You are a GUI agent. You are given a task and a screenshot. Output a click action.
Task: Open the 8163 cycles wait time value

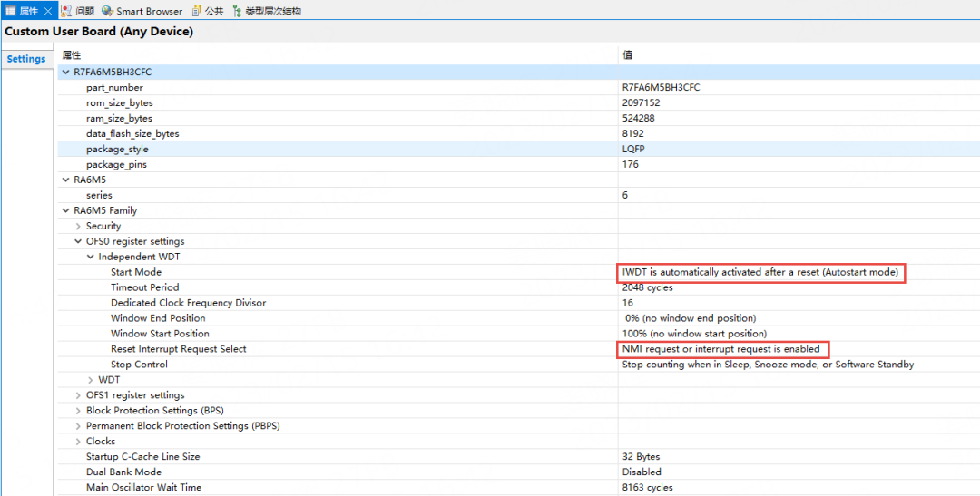pyautogui.click(x=648, y=487)
